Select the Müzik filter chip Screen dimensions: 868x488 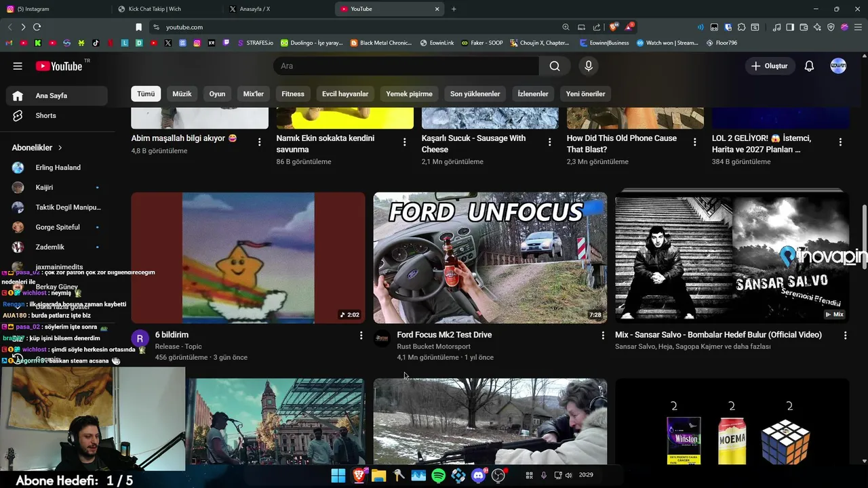point(182,94)
